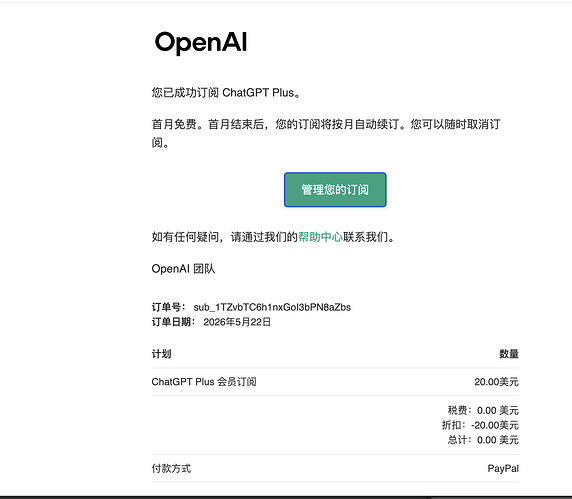Click the order date 2026年5月22日
The height and width of the screenshot is (499, 572).
237,322
